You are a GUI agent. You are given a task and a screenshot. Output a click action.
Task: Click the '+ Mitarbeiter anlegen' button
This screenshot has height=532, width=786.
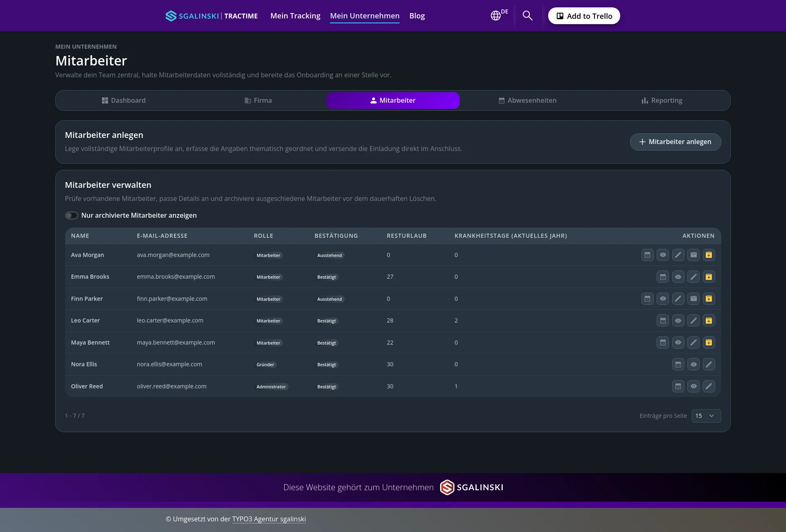675,142
